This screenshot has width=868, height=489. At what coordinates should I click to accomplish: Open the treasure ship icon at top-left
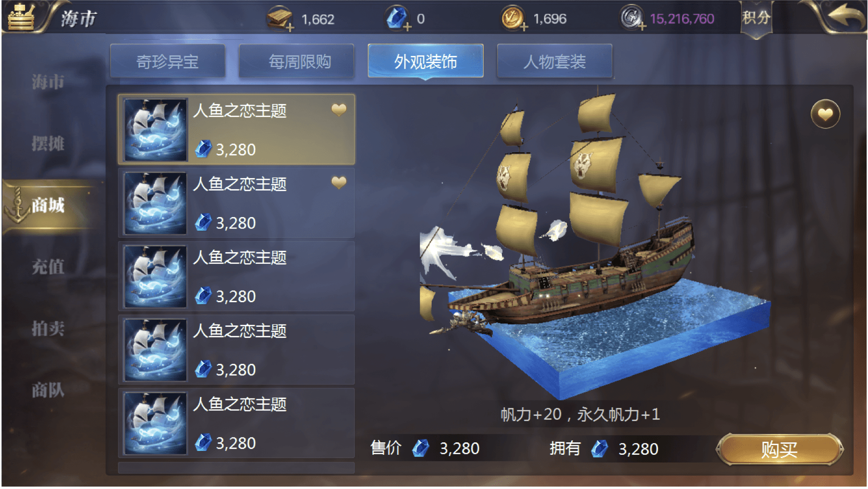coord(21,17)
